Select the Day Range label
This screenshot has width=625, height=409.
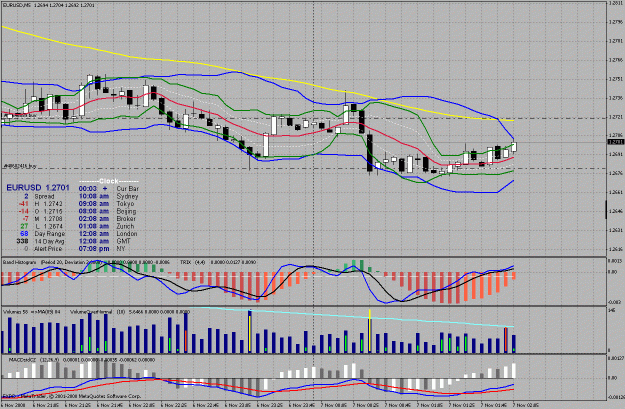[49, 234]
